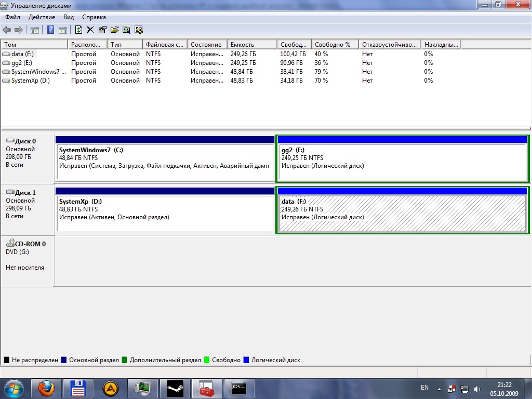Open the Файл menu
532x399 pixels.
[12, 17]
